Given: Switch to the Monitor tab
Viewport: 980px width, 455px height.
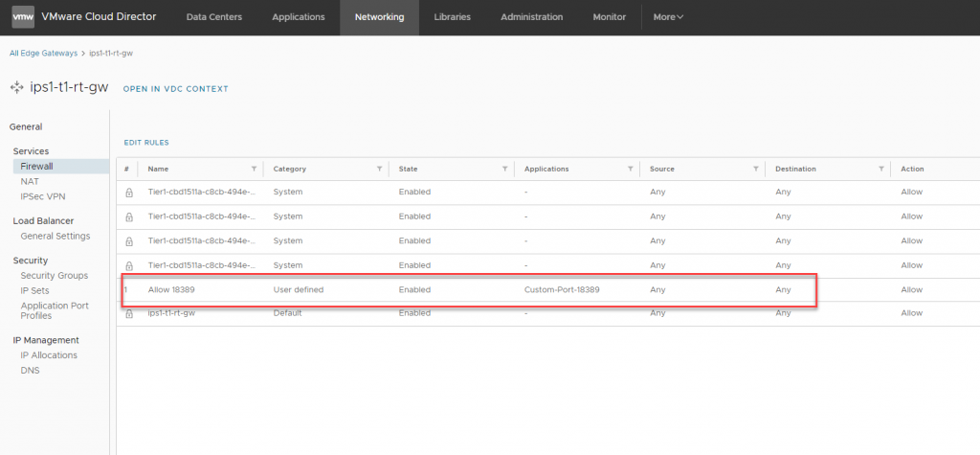Looking at the screenshot, I should pos(609,17).
